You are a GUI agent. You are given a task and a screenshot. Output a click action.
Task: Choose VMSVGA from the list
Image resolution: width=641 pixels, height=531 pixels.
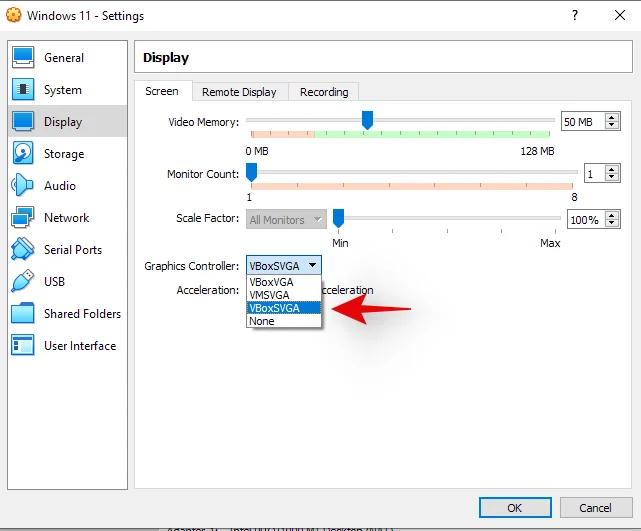tap(284, 295)
